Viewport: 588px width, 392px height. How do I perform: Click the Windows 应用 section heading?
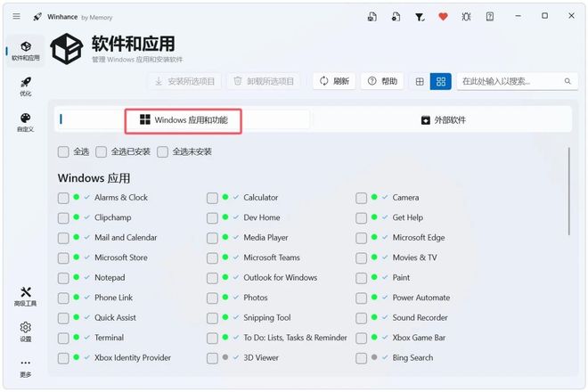tap(94, 178)
